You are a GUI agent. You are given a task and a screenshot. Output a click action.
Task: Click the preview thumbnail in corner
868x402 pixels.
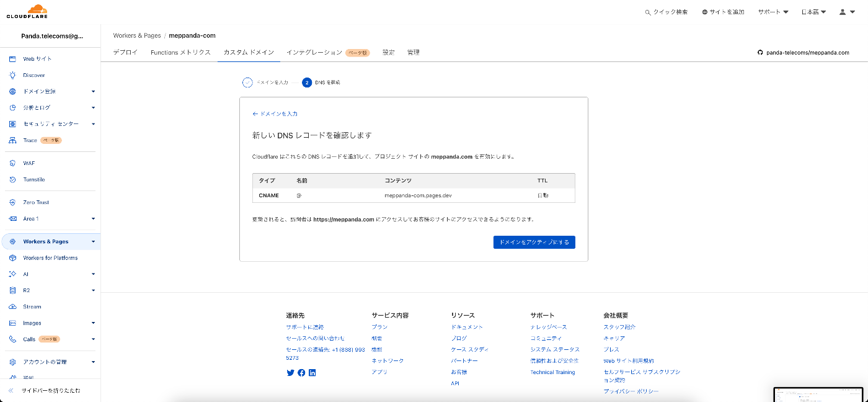point(819,395)
